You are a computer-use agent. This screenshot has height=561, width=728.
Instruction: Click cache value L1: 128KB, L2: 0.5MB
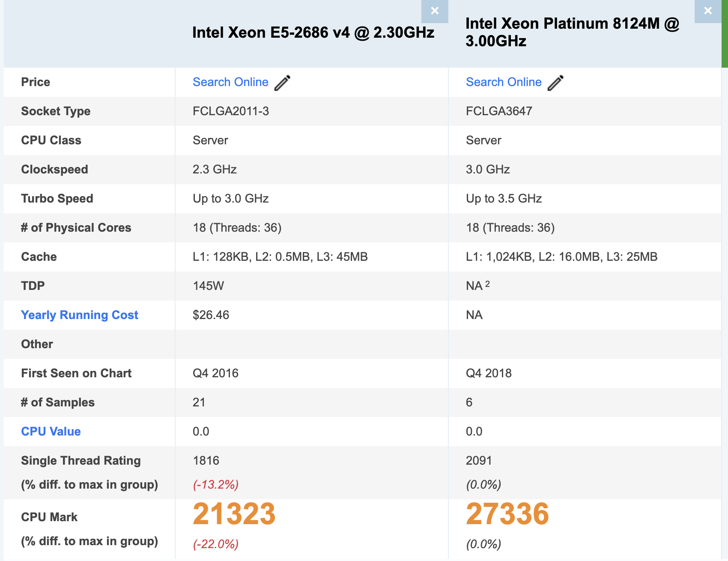(280, 257)
